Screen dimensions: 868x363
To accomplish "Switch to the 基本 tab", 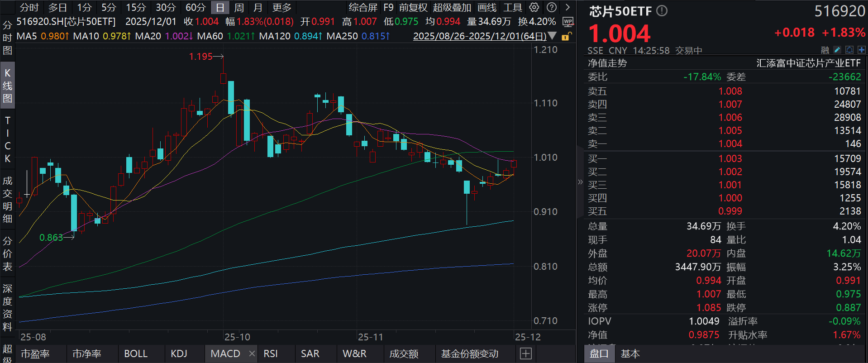I will click(x=630, y=354).
